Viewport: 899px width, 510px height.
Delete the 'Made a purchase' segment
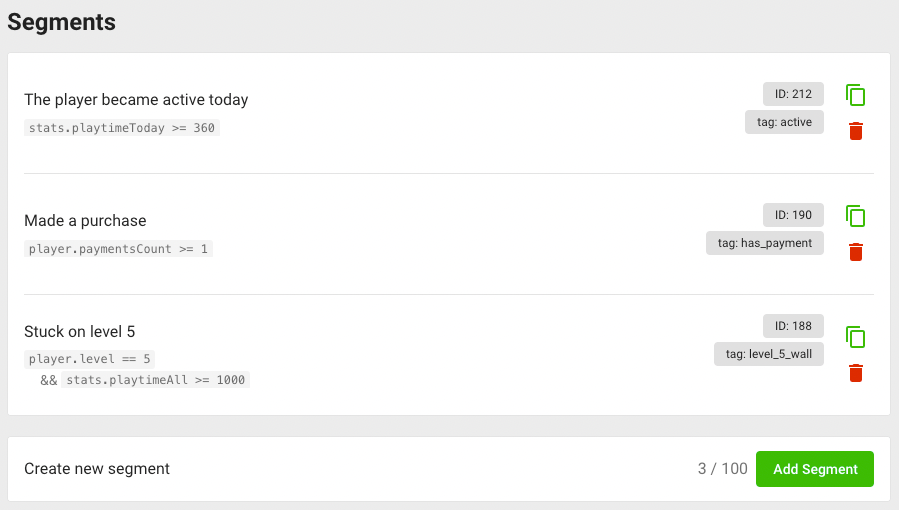[855, 252]
